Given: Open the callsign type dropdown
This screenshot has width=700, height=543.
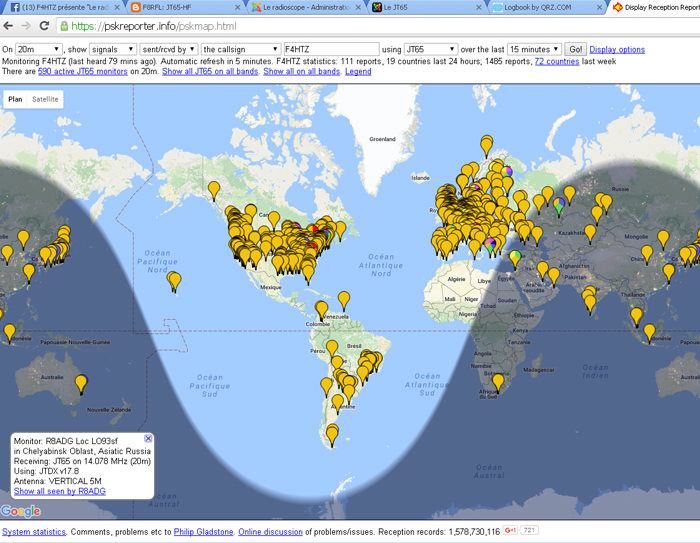Looking at the screenshot, I should 241,49.
